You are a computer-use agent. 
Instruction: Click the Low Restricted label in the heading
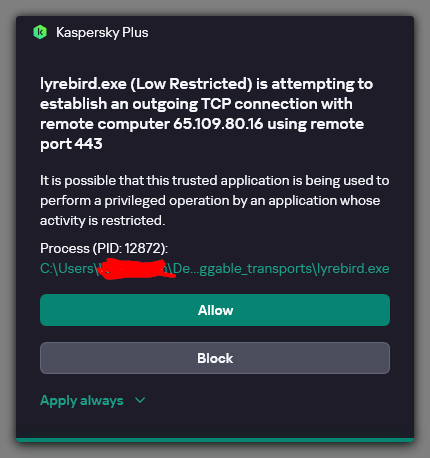191,84
